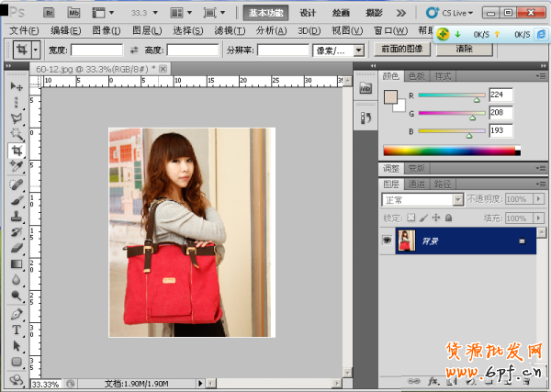
Task: Select the Eyedropper tool
Action: [x=17, y=166]
